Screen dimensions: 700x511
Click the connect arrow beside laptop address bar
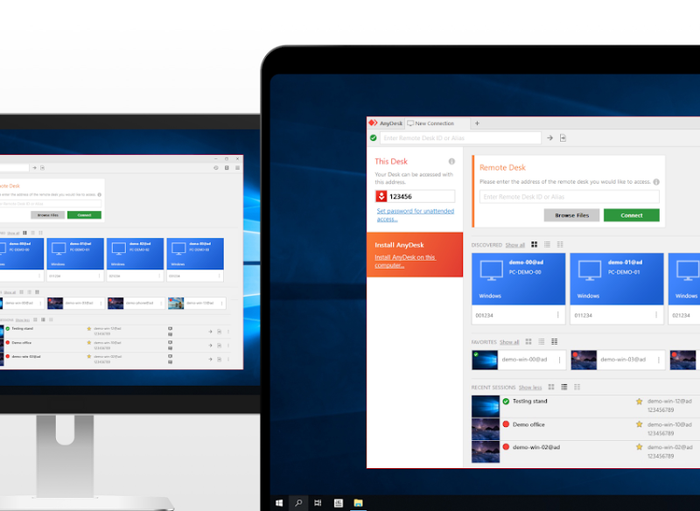(550, 138)
